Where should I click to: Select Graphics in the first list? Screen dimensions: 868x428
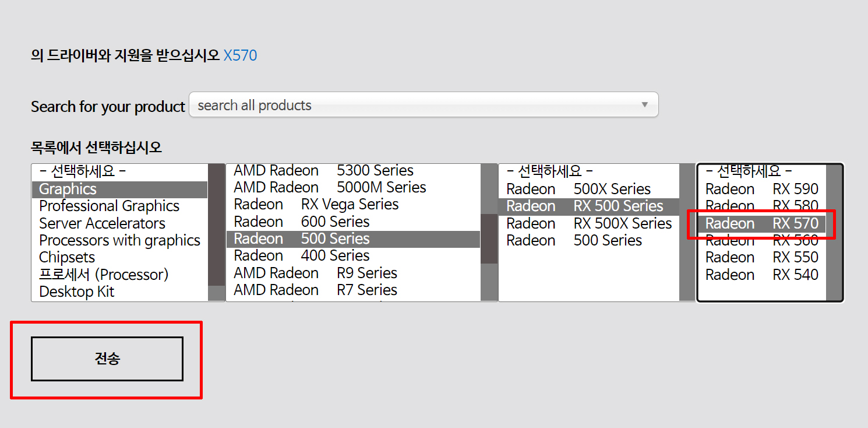click(119, 189)
